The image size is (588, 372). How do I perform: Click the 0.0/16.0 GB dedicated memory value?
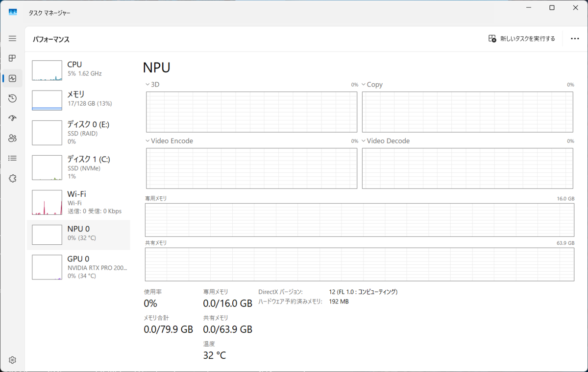pyautogui.click(x=228, y=303)
